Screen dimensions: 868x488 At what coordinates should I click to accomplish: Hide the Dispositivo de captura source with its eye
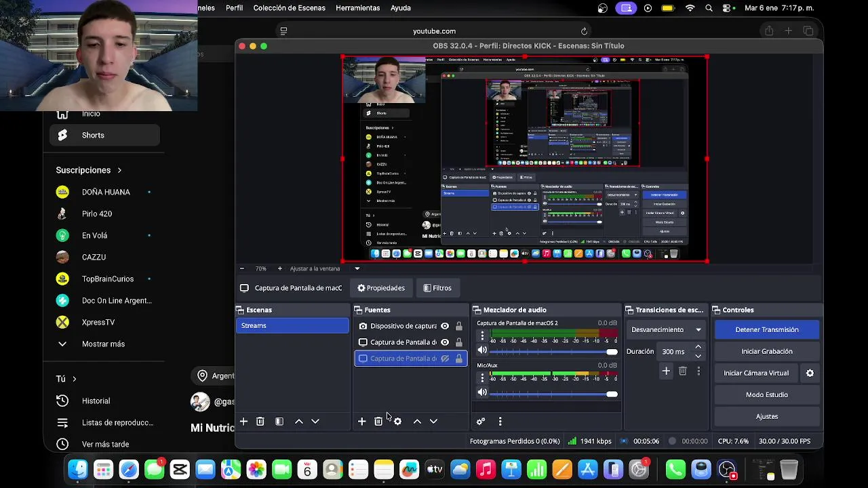(x=445, y=326)
